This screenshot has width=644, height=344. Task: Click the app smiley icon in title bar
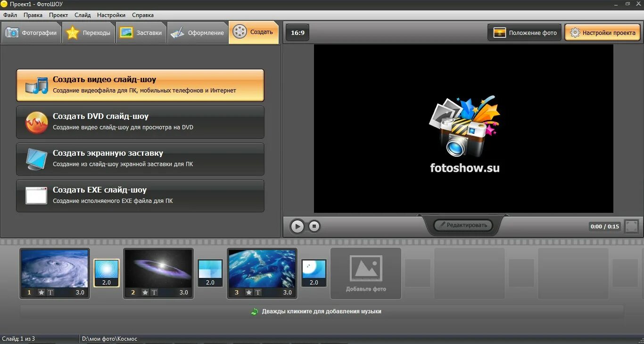(x=4, y=4)
